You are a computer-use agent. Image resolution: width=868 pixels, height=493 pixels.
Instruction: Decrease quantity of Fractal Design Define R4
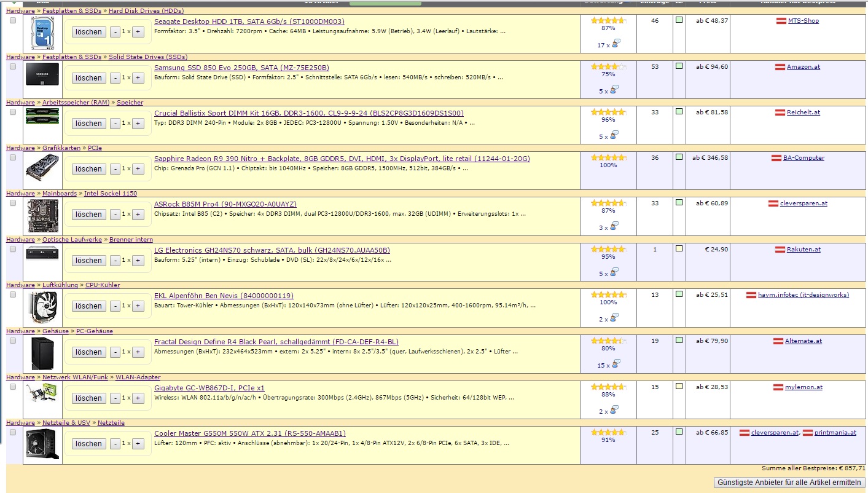pyautogui.click(x=115, y=352)
